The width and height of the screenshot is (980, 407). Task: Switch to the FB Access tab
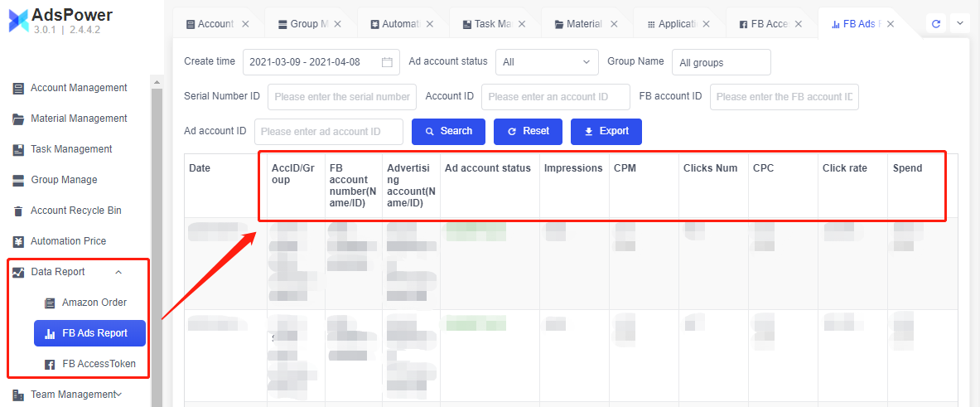(x=770, y=24)
